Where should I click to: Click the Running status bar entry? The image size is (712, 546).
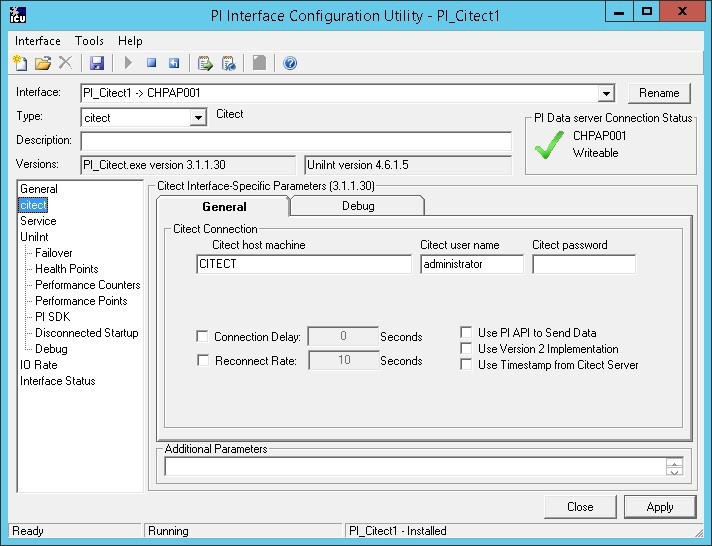[x=243, y=531]
